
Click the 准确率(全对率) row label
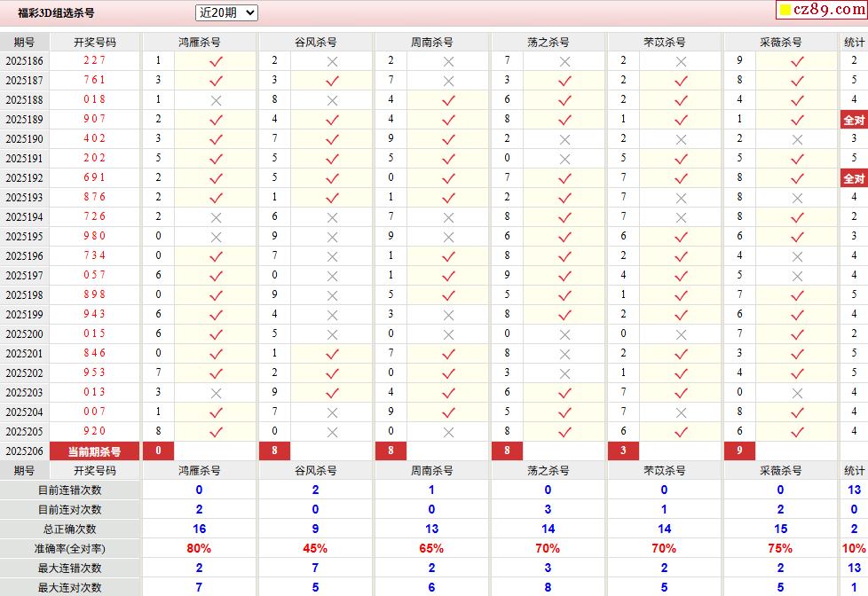(70, 549)
